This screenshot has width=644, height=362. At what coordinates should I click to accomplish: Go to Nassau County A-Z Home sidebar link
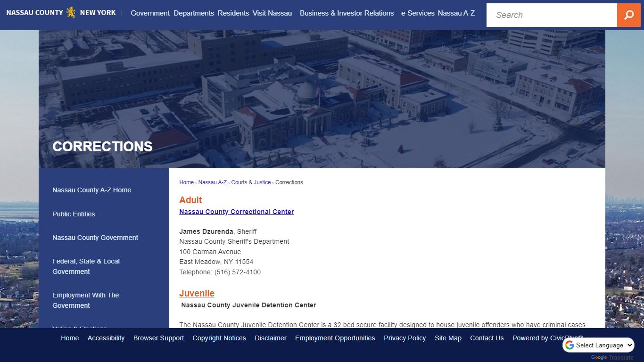(92, 190)
